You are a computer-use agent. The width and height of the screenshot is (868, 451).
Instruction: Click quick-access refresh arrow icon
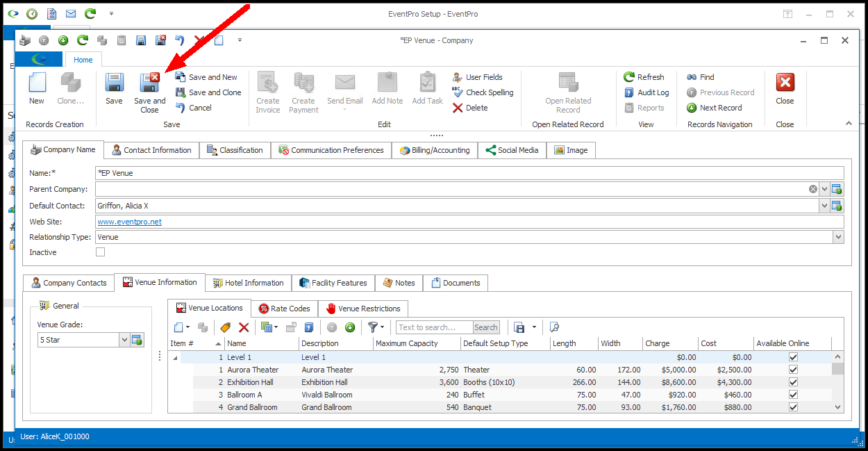83,40
